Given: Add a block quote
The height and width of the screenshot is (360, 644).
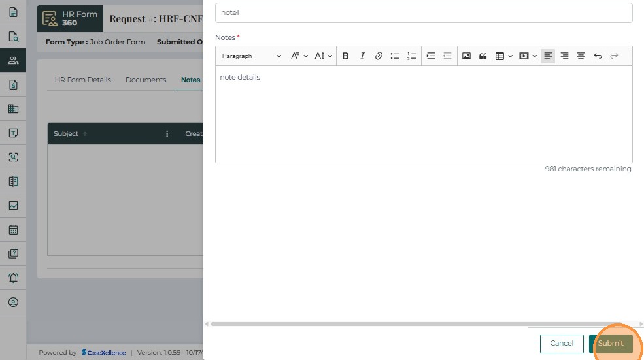Looking at the screenshot, I should click(483, 56).
